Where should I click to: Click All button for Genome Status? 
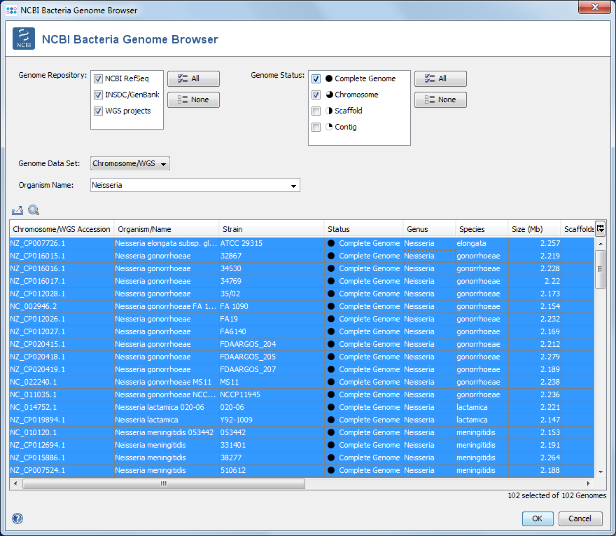[x=440, y=79]
